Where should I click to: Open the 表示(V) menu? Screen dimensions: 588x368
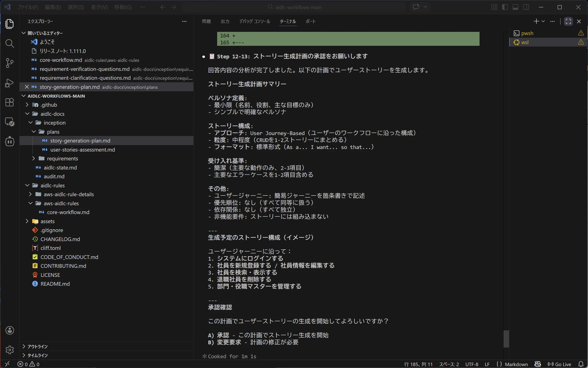coord(99,7)
